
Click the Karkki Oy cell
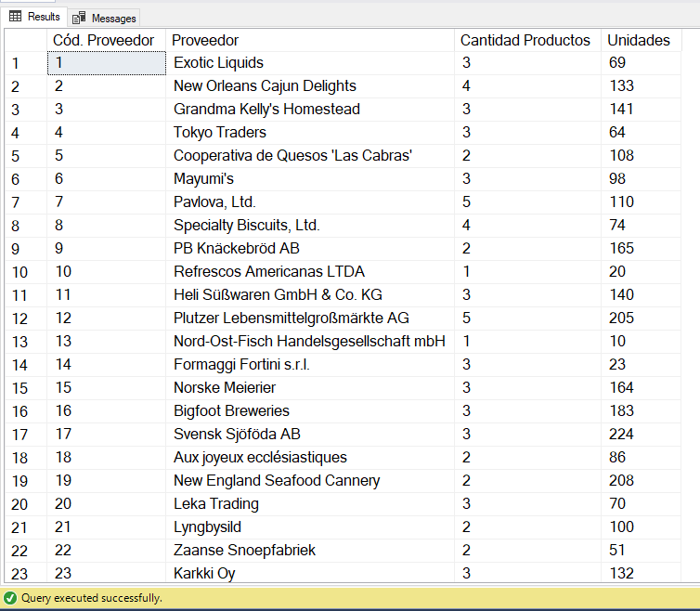[x=310, y=573]
